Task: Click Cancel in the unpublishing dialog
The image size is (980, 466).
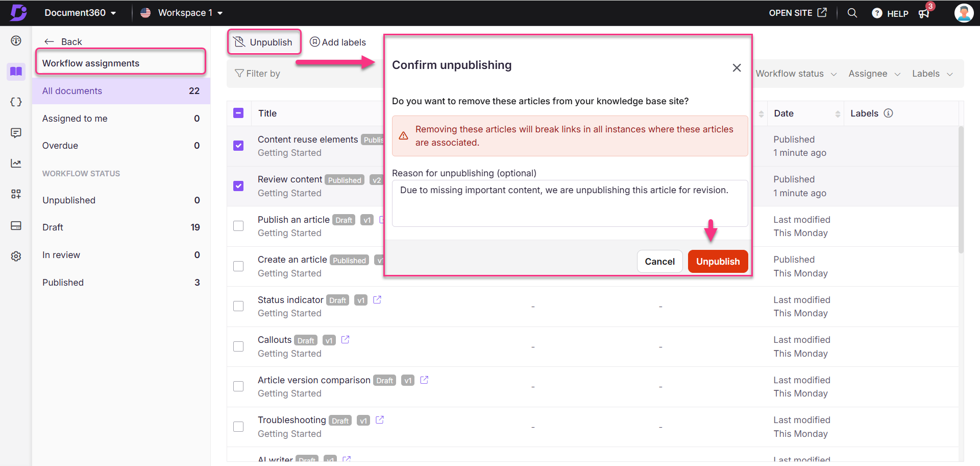Action: coord(659,261)
